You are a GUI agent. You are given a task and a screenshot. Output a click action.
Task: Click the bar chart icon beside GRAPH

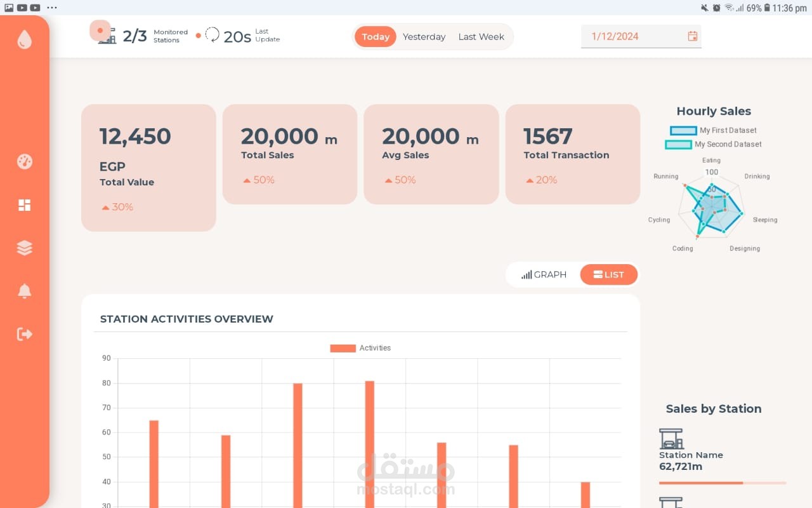pyautogui.click(x=527, y=275)
